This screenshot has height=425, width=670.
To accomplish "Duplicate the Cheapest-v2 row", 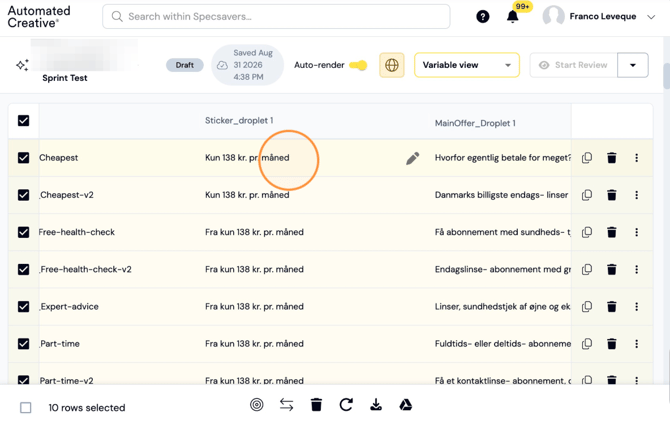I will 587,195.
